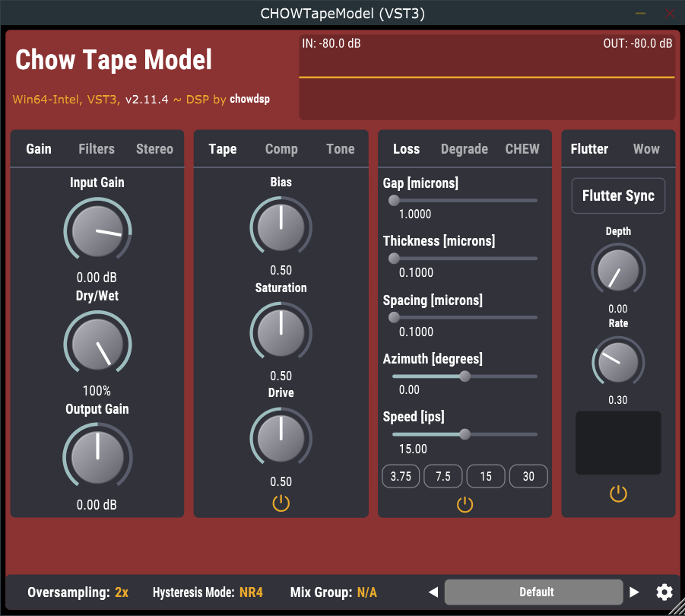Toggle the Tape section power icon
The image size is (685, 616).
tap(281, 503)
